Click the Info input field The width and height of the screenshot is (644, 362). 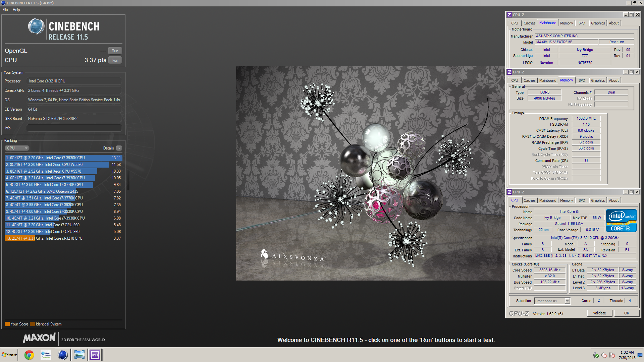click(x=74, y=128)
